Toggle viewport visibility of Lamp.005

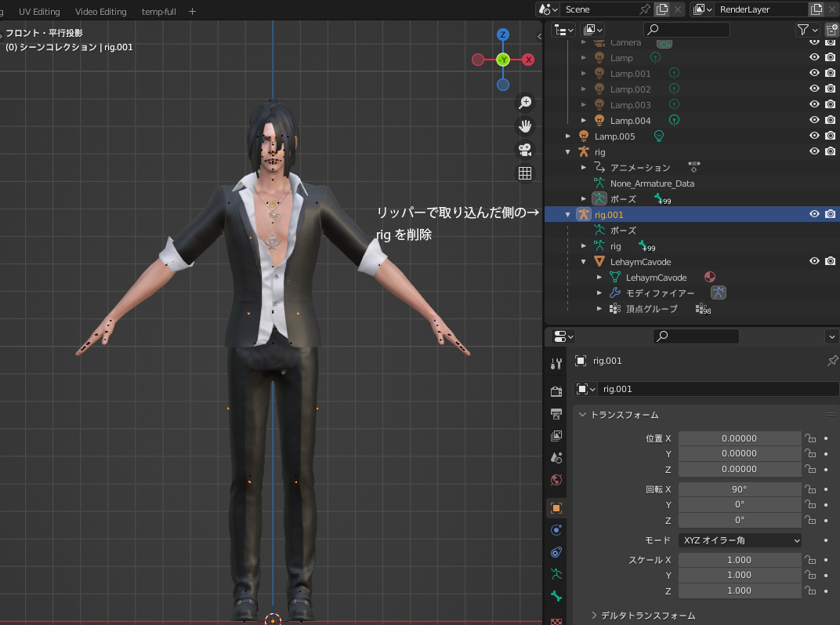pyautogui.click(x=814, y=136)
